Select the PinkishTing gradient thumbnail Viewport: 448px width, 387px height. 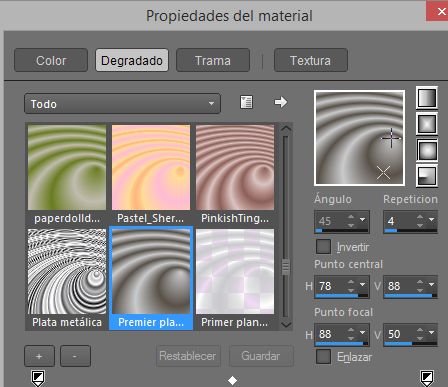click(x=235, y=167)
